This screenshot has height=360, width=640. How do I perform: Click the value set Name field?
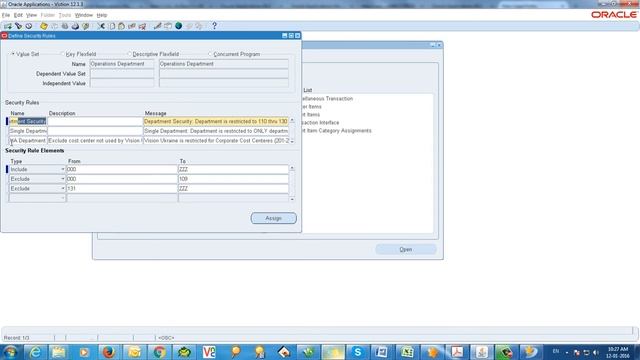click(x=122, y=64)
